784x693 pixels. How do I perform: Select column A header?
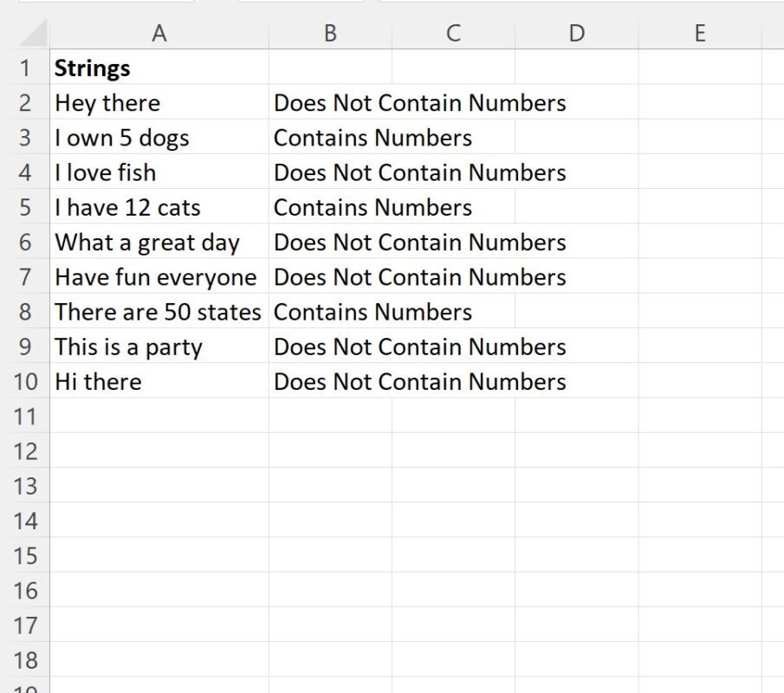pos(159,34)
